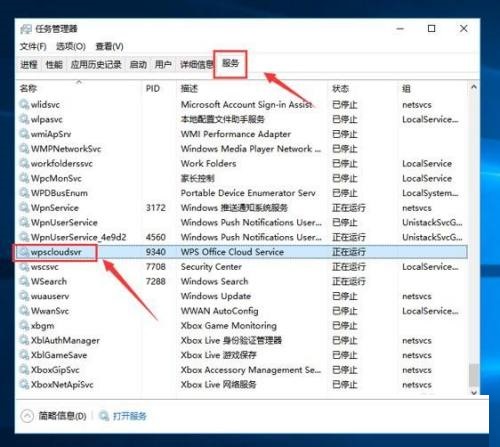The width and height of the screenshot is (500, 447).
Task: Click 正在运行 status of WSearch
Action: pos(349,281)
